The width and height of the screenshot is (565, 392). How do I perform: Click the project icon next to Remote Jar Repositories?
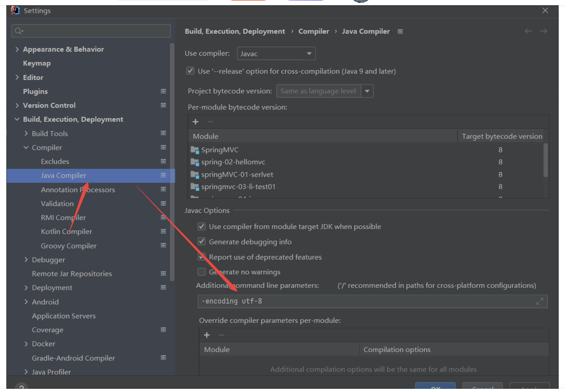163,274
